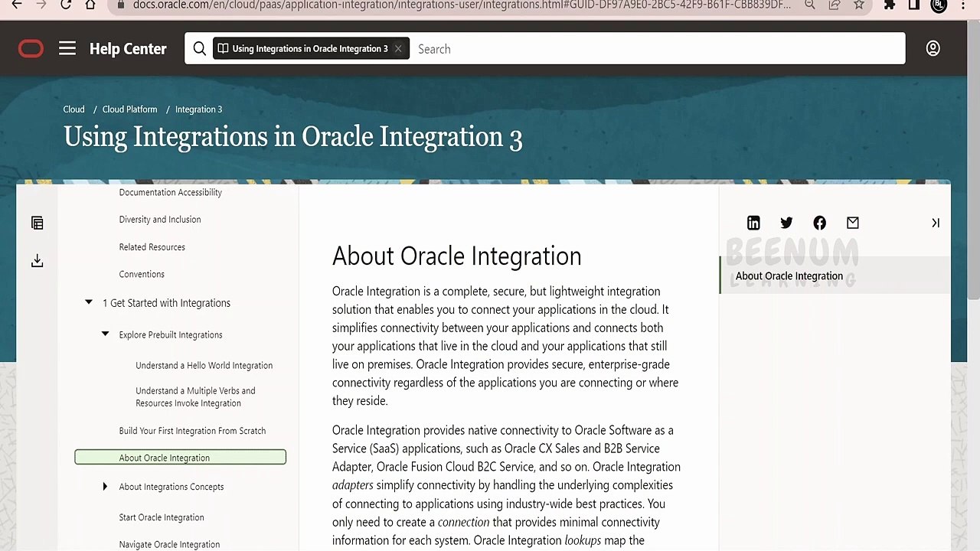Open Conventions in the sidebar
Image resolution: width=980 pixels, height=551 pixels.
coord(142,274)
